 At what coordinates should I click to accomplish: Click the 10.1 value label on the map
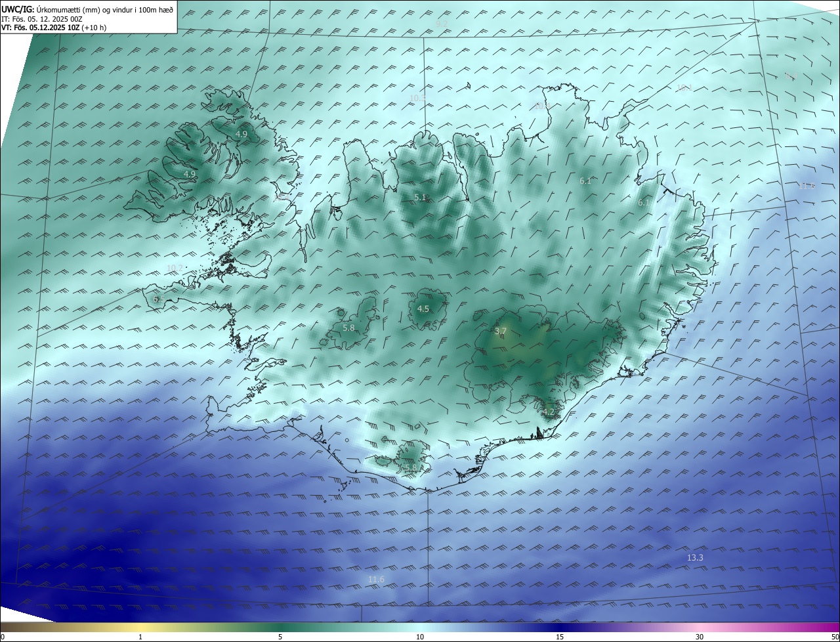[684, 88]
